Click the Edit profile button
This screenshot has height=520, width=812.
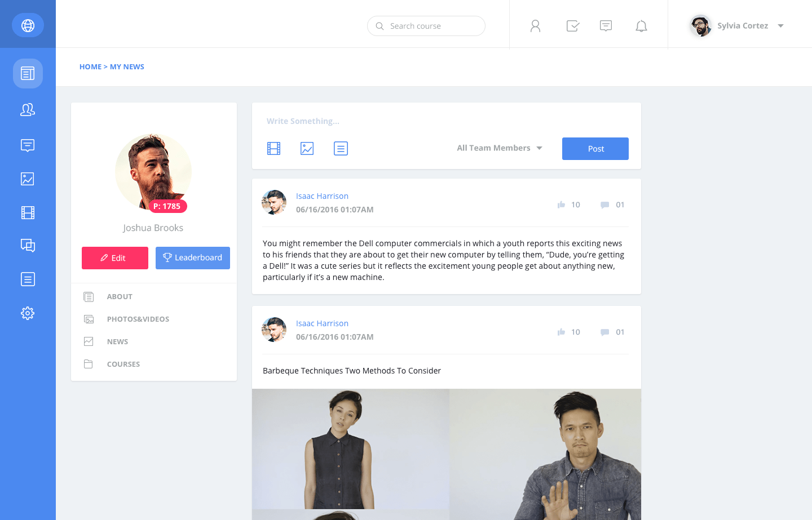coord(115,258)
